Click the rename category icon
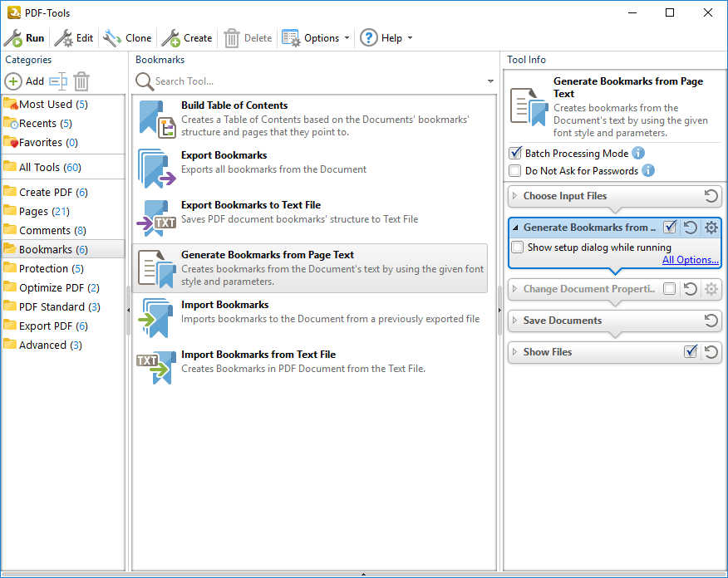Screen dimensions: 728x578 point(58,81)
